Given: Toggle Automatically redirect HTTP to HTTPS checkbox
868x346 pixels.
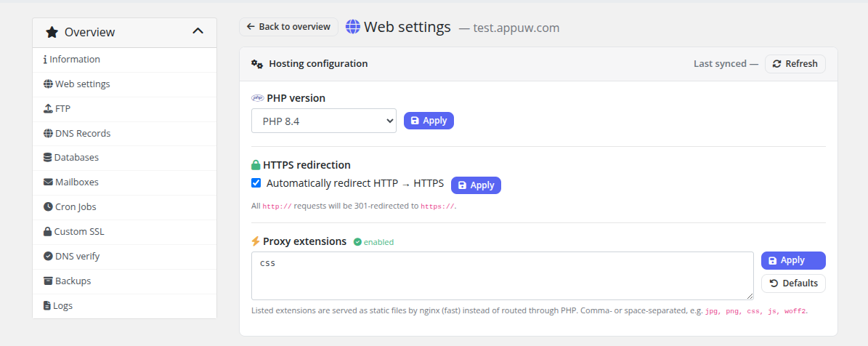Looking at the screenshot, I should pos(256,182).
